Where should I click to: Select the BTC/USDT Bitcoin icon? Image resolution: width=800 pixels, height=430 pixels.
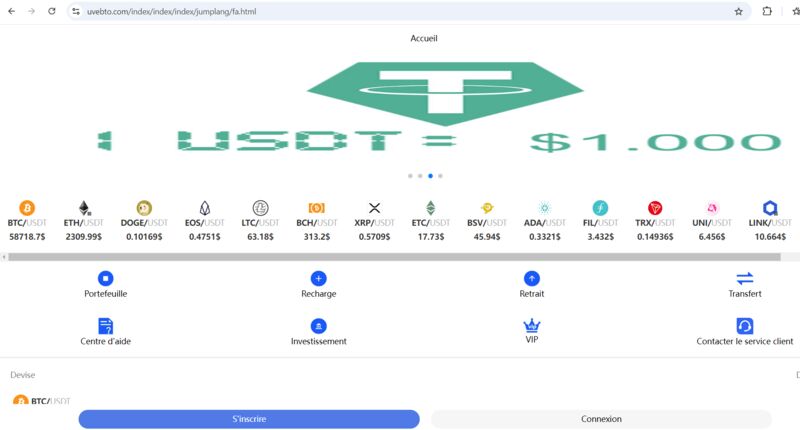(x=27, y=208)
